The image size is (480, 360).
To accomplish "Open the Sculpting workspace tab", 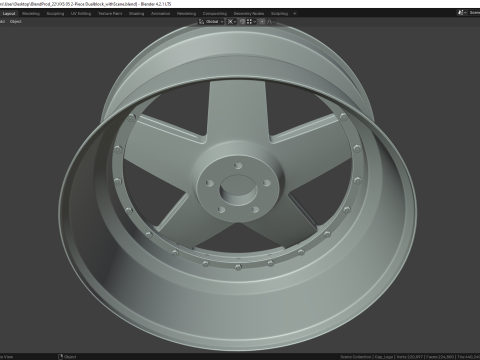I will pos(55,14).
